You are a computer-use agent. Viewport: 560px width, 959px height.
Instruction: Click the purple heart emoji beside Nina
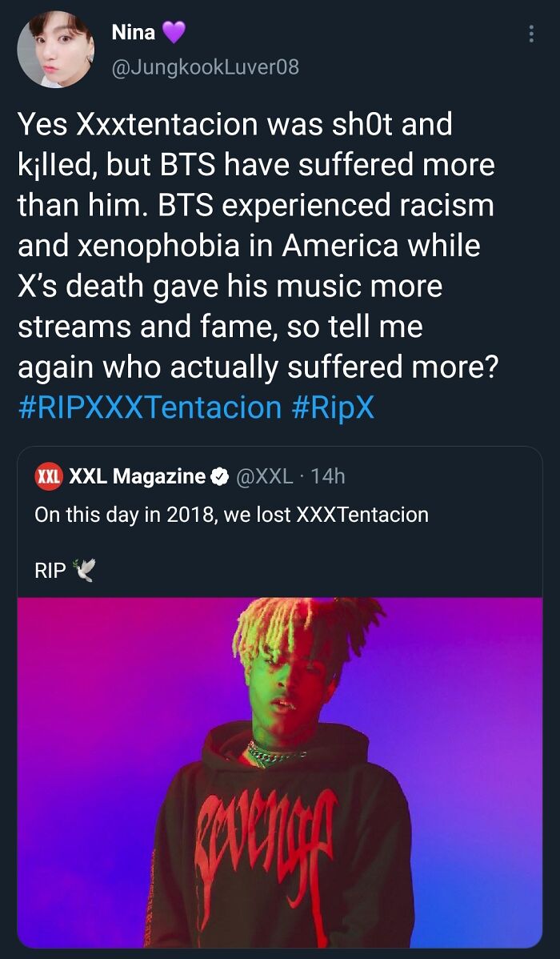coord(174,32)
